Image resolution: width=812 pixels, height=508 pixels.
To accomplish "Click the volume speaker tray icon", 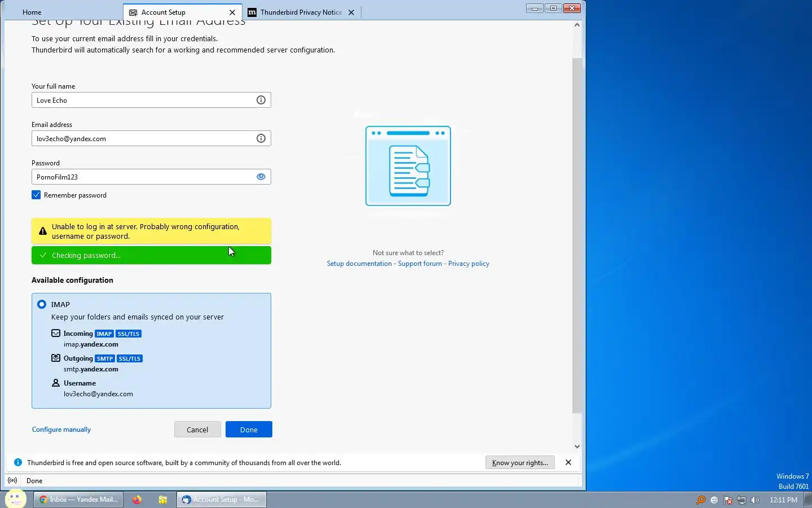I will 755,500.
